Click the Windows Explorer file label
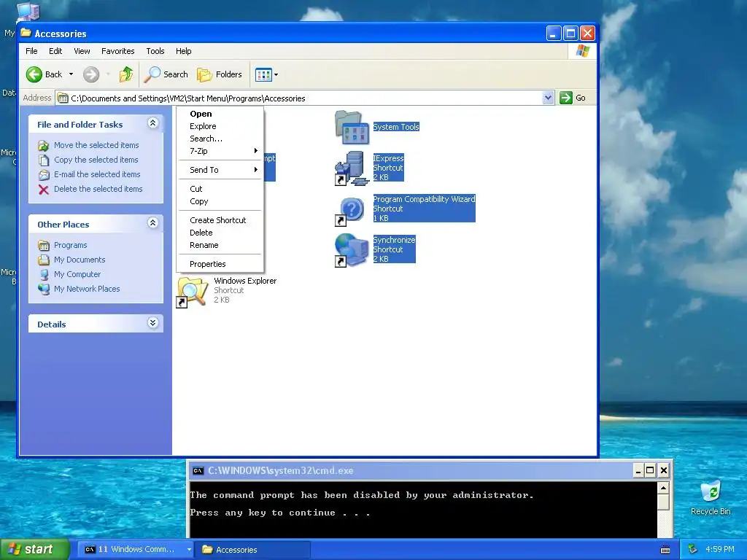 click(245, 281)
